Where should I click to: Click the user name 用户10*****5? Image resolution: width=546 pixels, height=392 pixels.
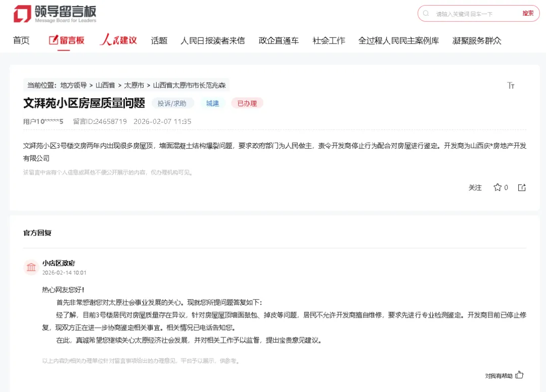point(43,121)
